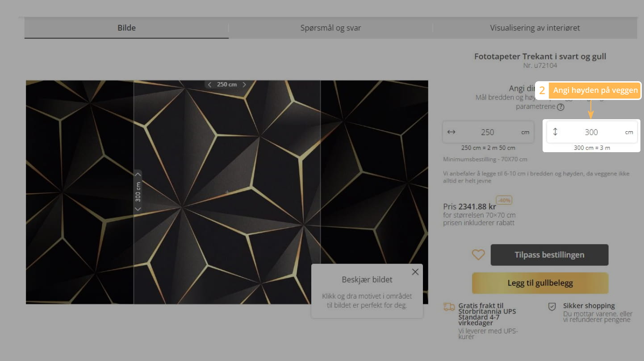The height and width of the screenshot is (361, 644).
Task: Focus the height field showing 300
Action: (x=591, y=132)
